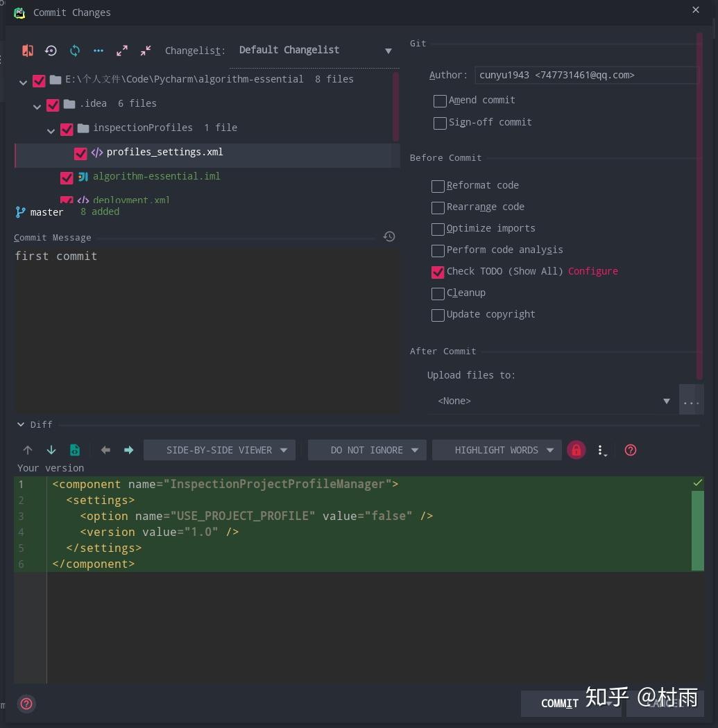The width and height of the screenshot is (718, 728).
Task: Click the Show Diff icon in changes toolbar
Action: click(x=28, y=51)
